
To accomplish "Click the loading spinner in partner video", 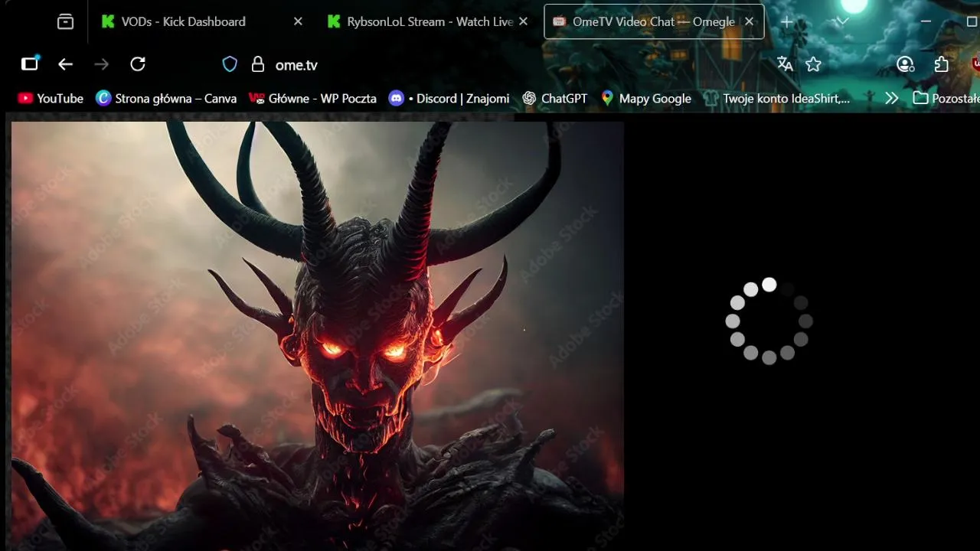I will click(769, 321).
